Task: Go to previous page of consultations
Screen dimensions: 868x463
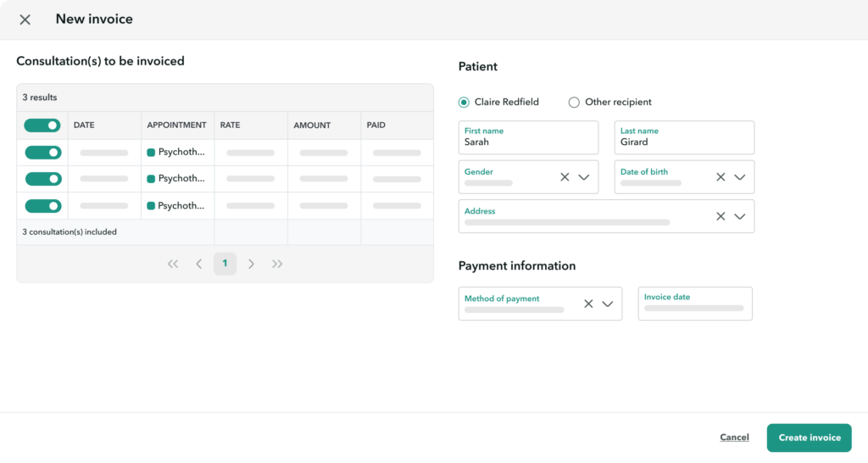Action: click(x=199, y=264)
